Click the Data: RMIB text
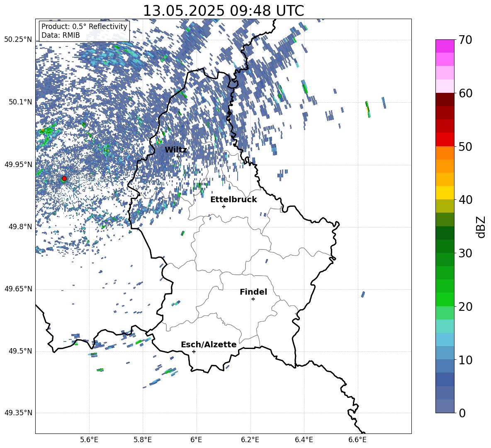Screen dimensions: 491x448 (x=61, y=35)
